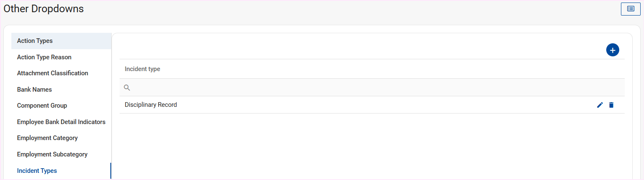Go to Attachment Classification
Image resolution: width=644 pixels, height=180 pixels.
[52, 73]
